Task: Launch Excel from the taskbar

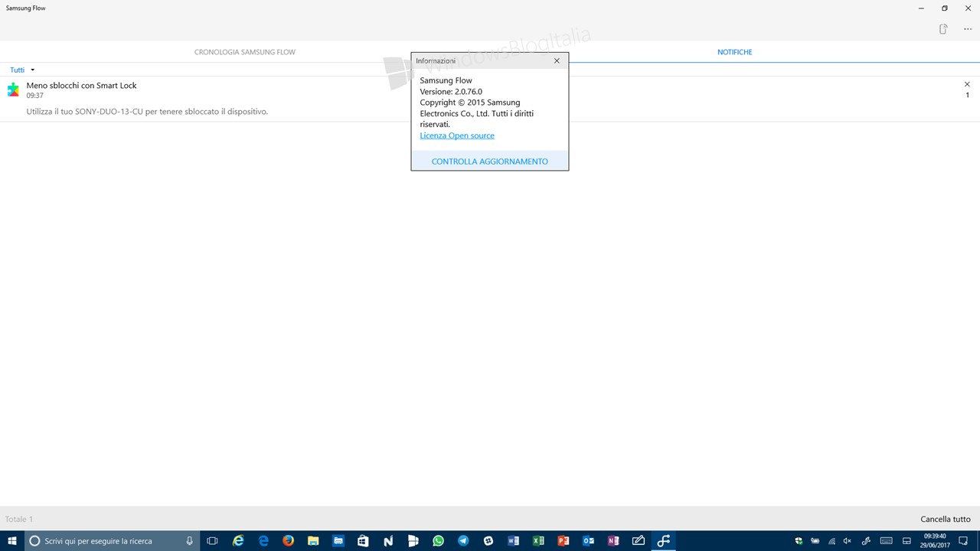Action: click(538, 541)
